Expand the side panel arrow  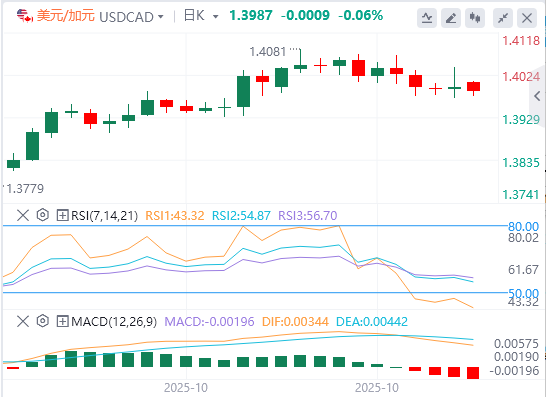pos(537,96)
